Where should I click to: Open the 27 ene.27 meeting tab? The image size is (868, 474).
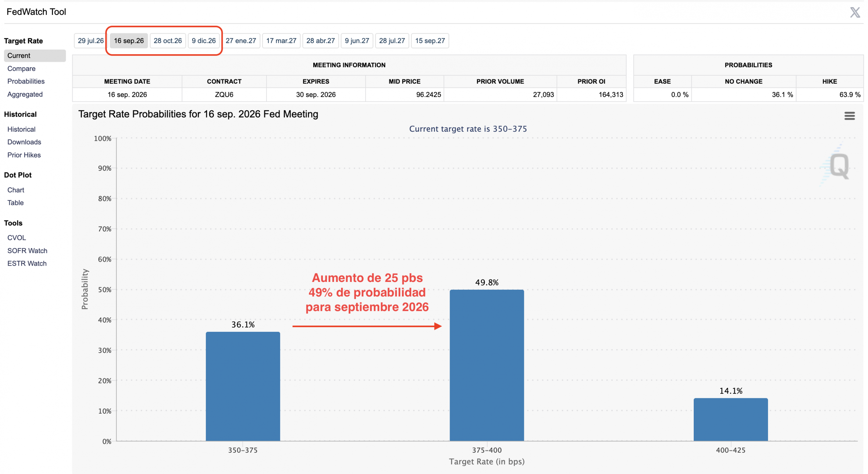241,41
